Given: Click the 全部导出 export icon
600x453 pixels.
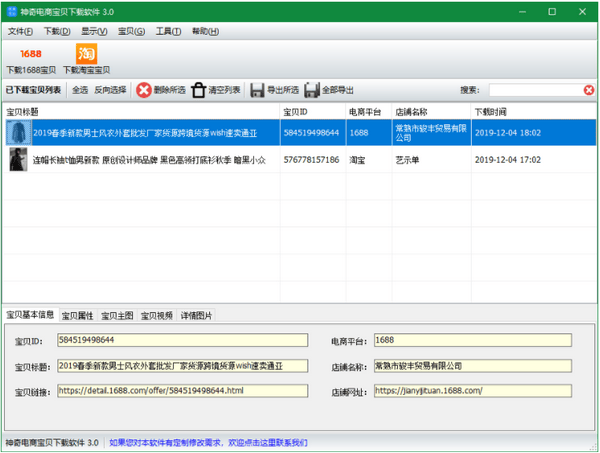Looking at the screenshot, I should click(x=312, y=90).
